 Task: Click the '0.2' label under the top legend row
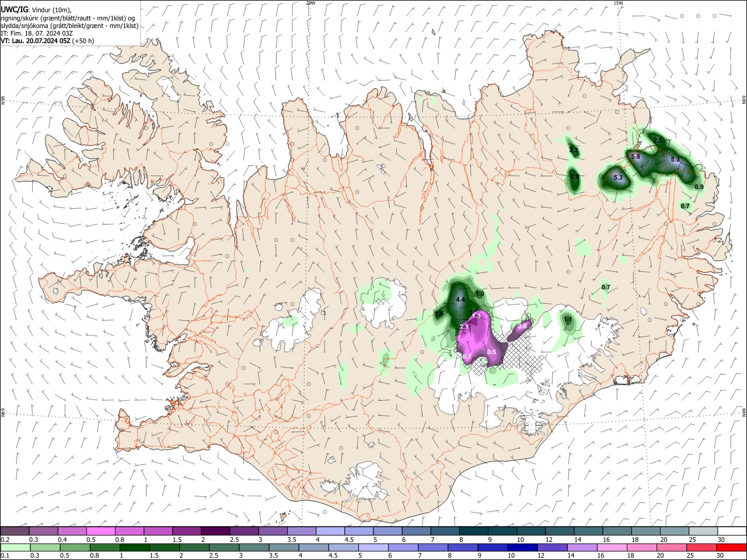(x=5, y=540)
